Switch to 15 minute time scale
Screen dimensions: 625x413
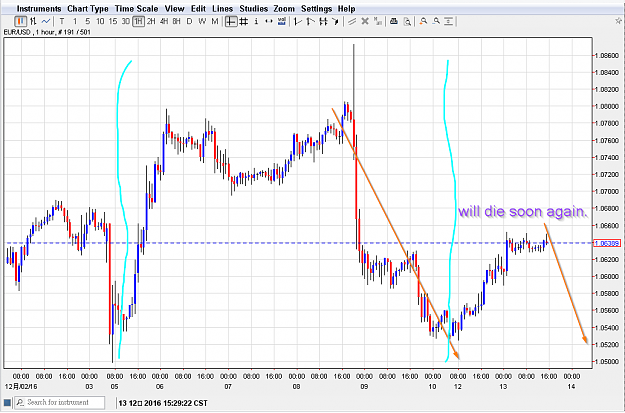[x=113, y=21]
